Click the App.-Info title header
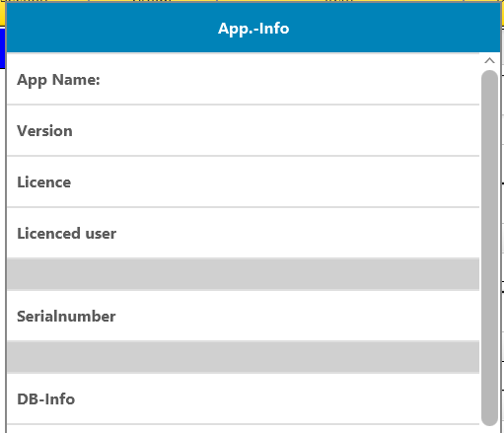 click(253, 28)
